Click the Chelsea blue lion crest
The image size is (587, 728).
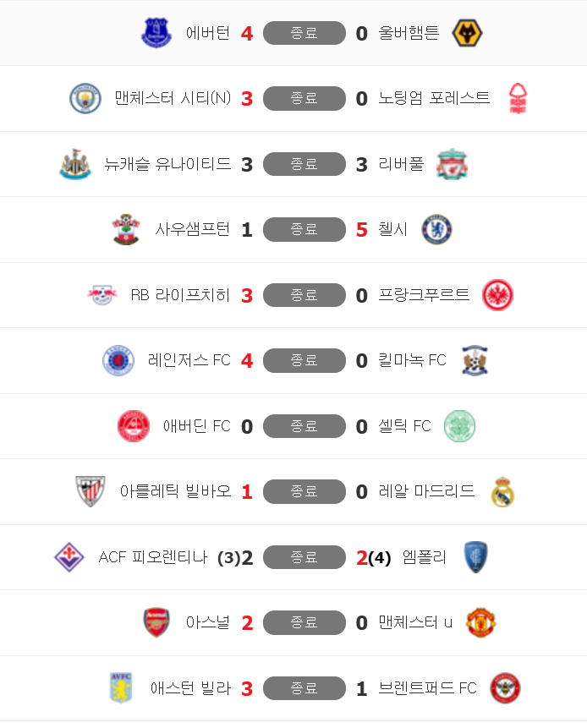(436, 229)
